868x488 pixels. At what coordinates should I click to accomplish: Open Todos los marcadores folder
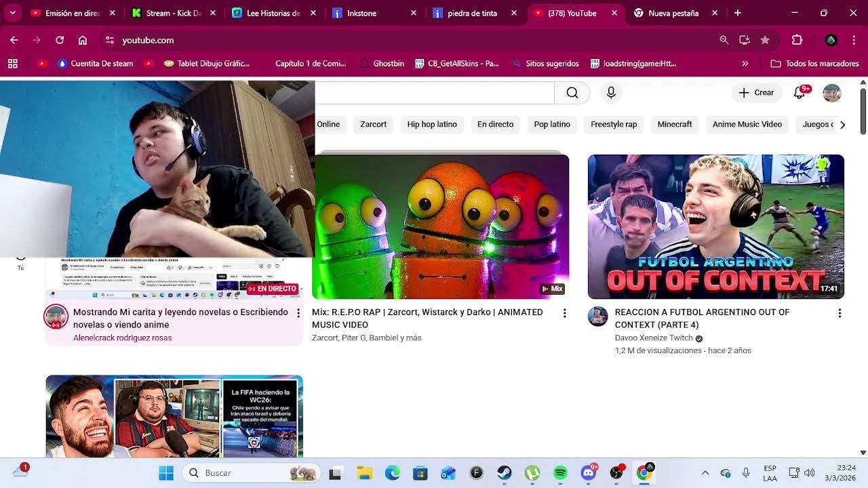pos(815,64)
